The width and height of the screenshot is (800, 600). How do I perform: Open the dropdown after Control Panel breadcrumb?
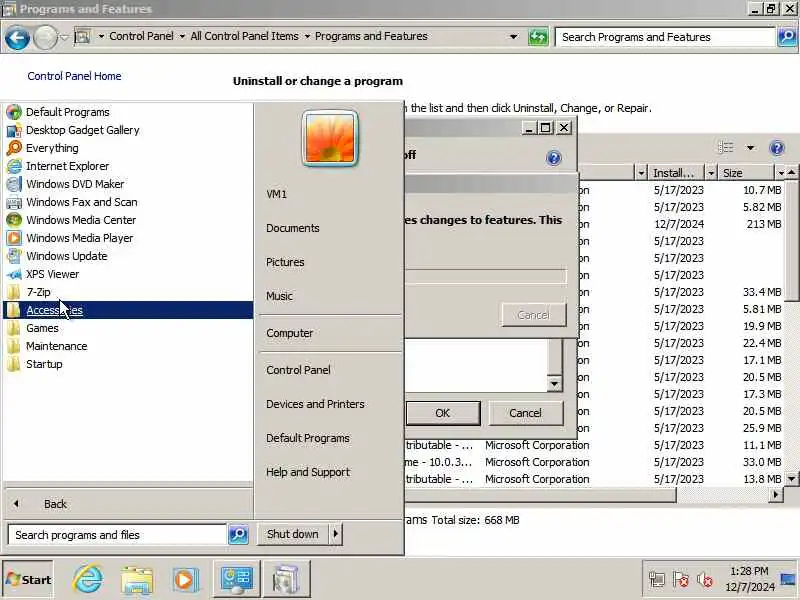point(182,37)
